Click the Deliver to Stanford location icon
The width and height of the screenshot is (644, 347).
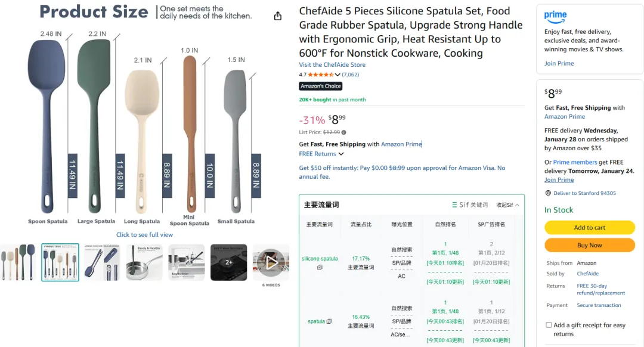548,193
